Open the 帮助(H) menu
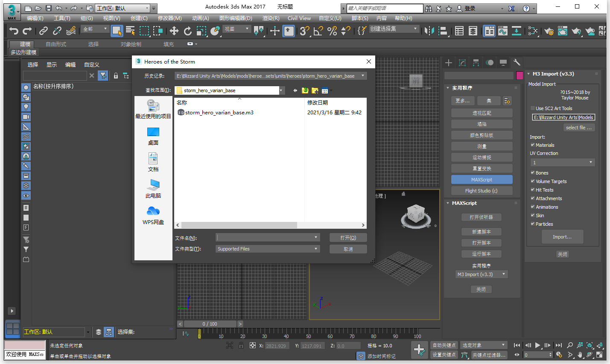610x364 pixels. (x=403, y=18)
